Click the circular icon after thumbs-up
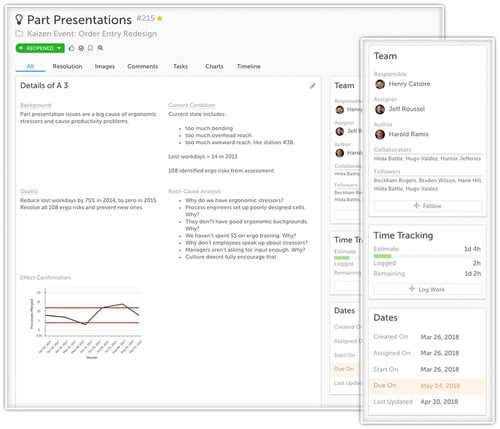This screenshot has width=500, height=429. coord(81,48)
